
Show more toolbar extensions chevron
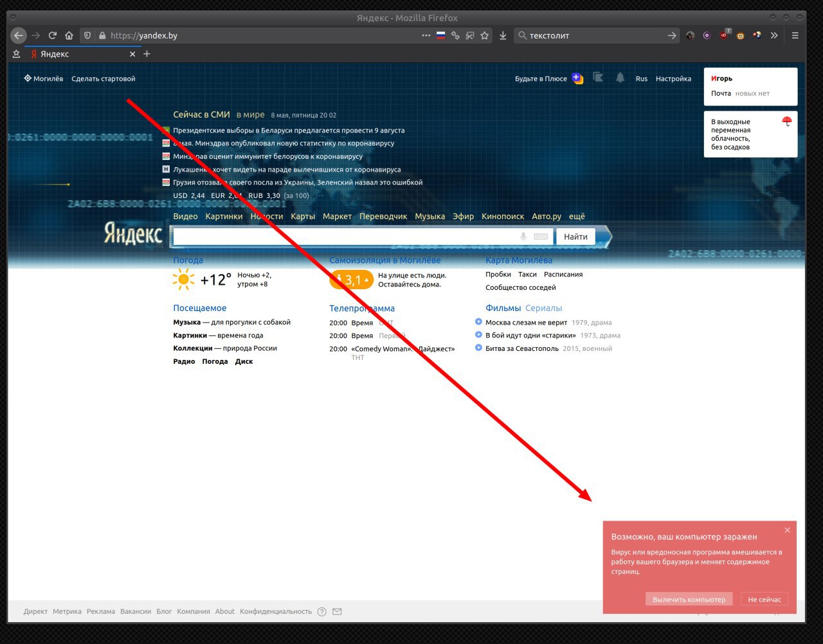tap(774, 35)
